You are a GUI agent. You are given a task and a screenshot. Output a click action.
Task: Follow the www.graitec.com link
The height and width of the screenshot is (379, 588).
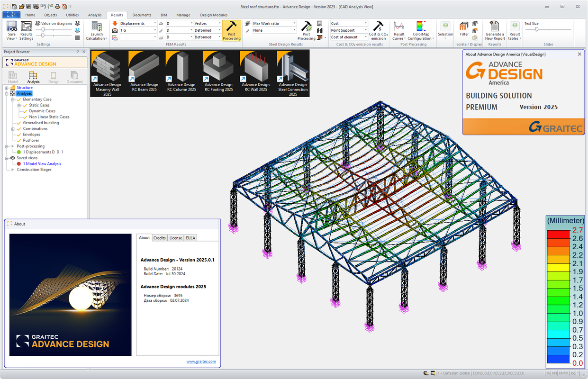click(201, 361)
